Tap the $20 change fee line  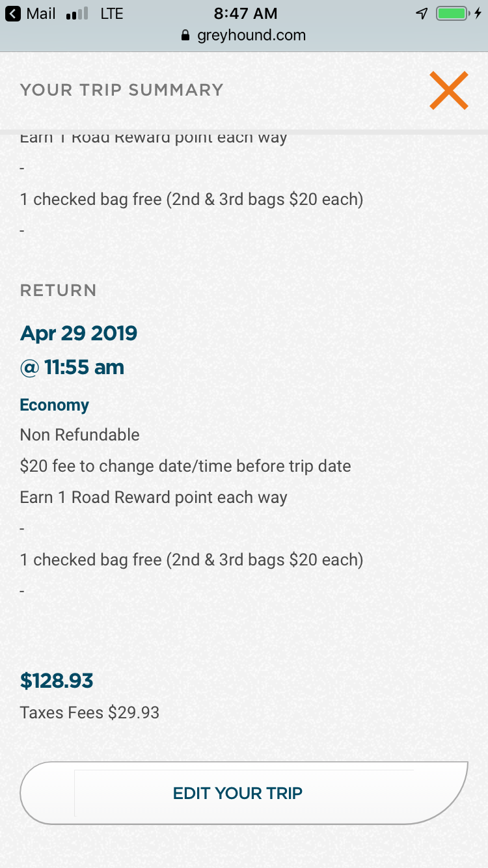(x=185, y=466)
